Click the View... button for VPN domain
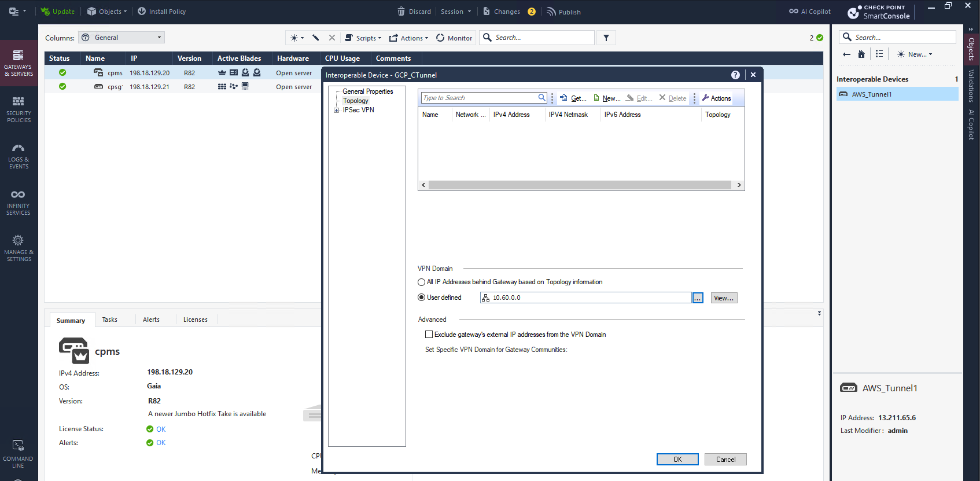This screenshot has width=980, height=481. 724,298
